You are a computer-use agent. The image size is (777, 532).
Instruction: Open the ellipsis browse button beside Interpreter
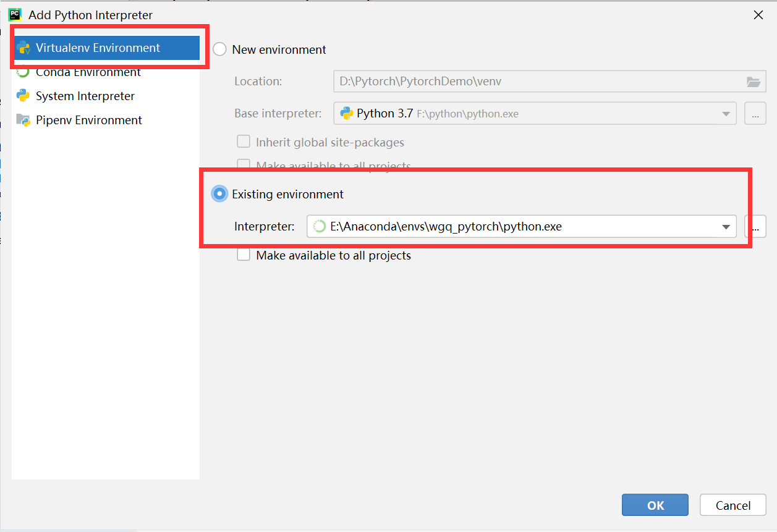[x=755, y=226]
